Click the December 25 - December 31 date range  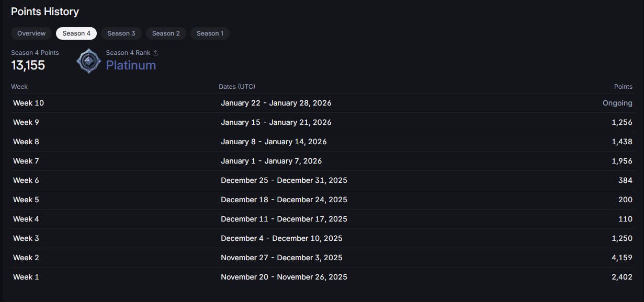[284, 180]
